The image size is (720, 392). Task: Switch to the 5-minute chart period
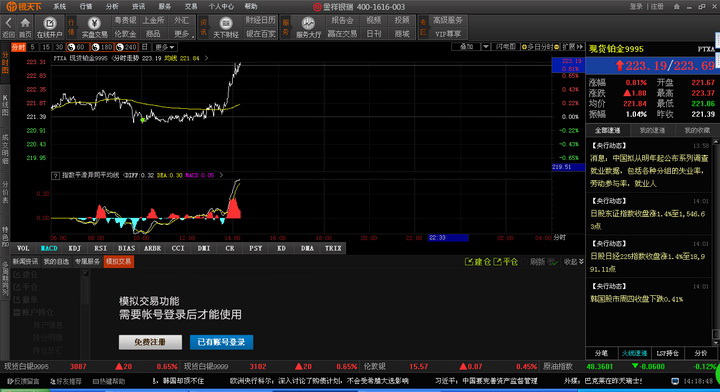point(32,47)
